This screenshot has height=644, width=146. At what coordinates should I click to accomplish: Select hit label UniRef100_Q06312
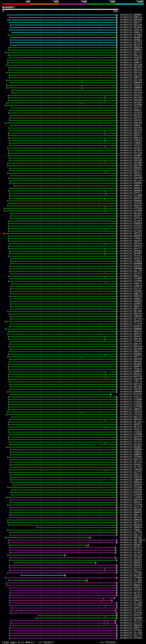click(x=131, y=95)
